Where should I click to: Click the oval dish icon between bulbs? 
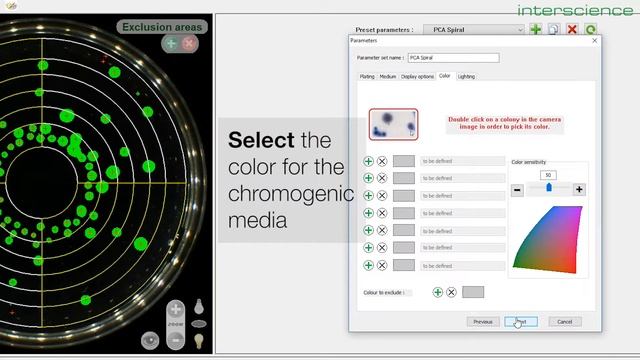199,324
